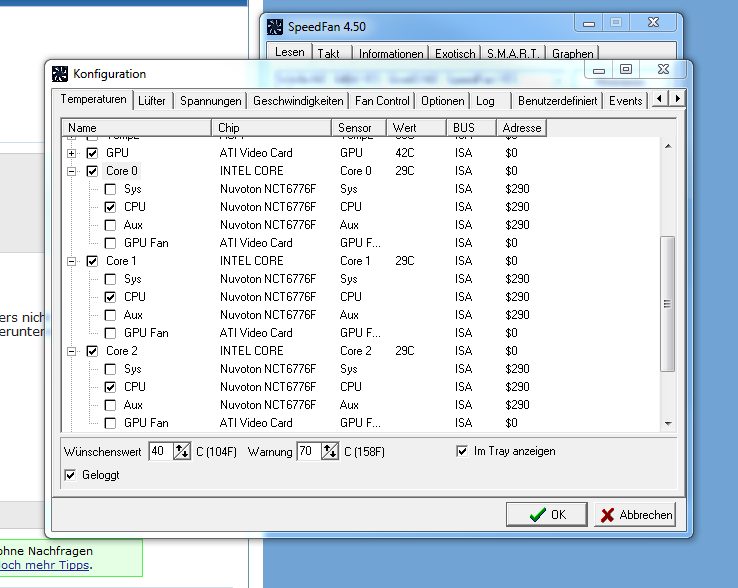Click the Wünschenswert spinner arrows
Screen dimensions: 738x588
(182, 451)
